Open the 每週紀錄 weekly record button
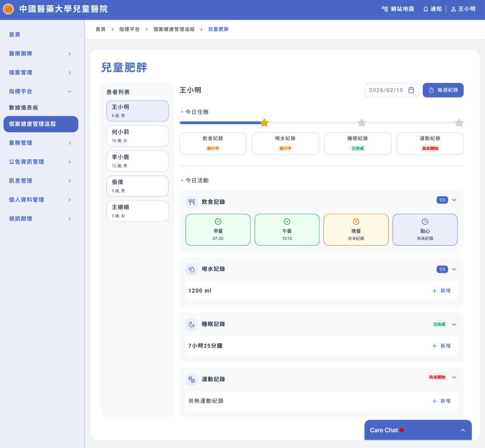 point(443,90)
